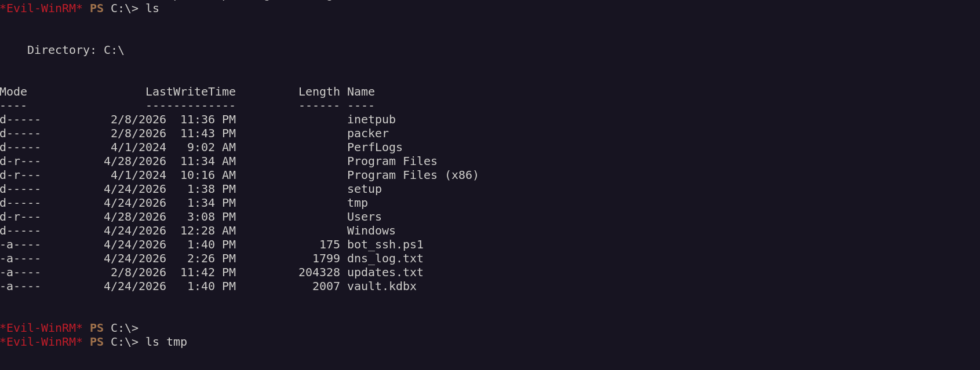
Task: Click the Users directory name
Action: [x=364, y=217]
